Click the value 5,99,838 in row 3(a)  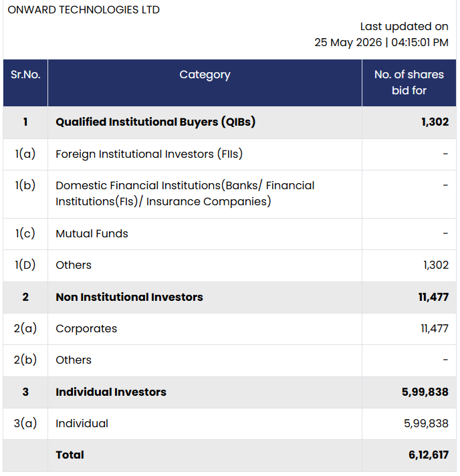coord(426,423)
